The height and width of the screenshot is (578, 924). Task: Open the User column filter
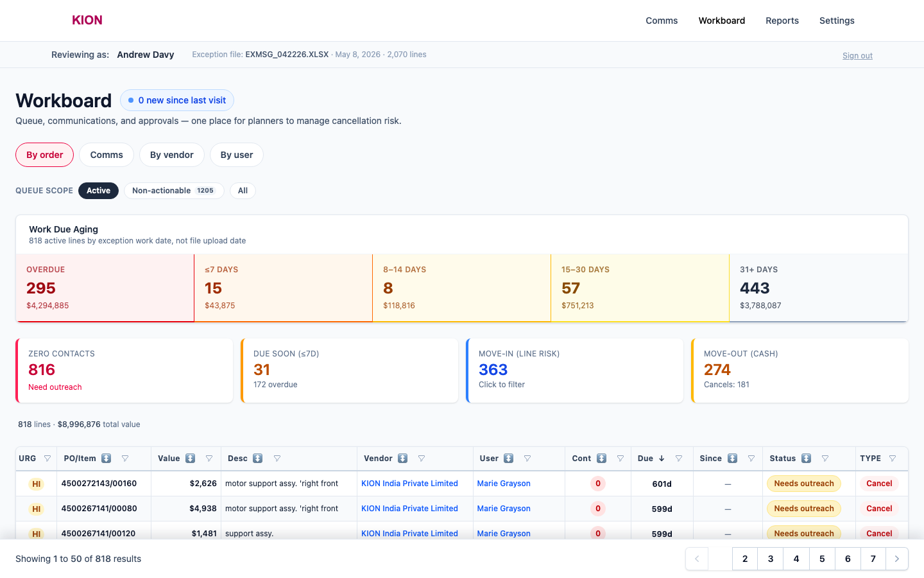(527, 459)
